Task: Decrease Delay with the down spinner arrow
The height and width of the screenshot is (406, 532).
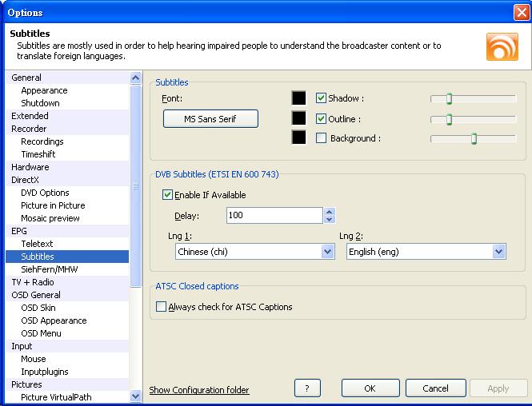Action: 329,219
